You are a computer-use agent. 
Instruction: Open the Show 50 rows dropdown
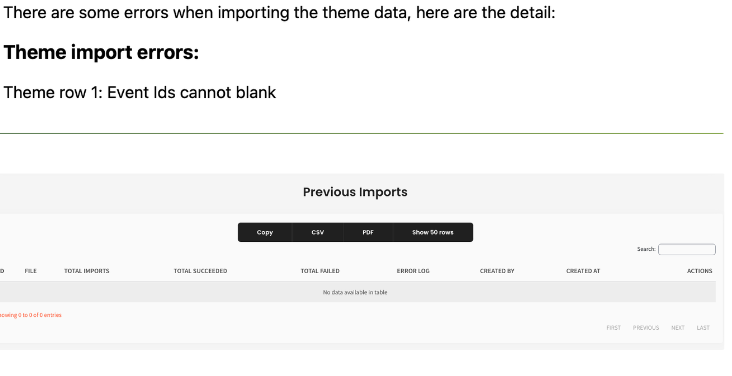(x=433, y=232)
